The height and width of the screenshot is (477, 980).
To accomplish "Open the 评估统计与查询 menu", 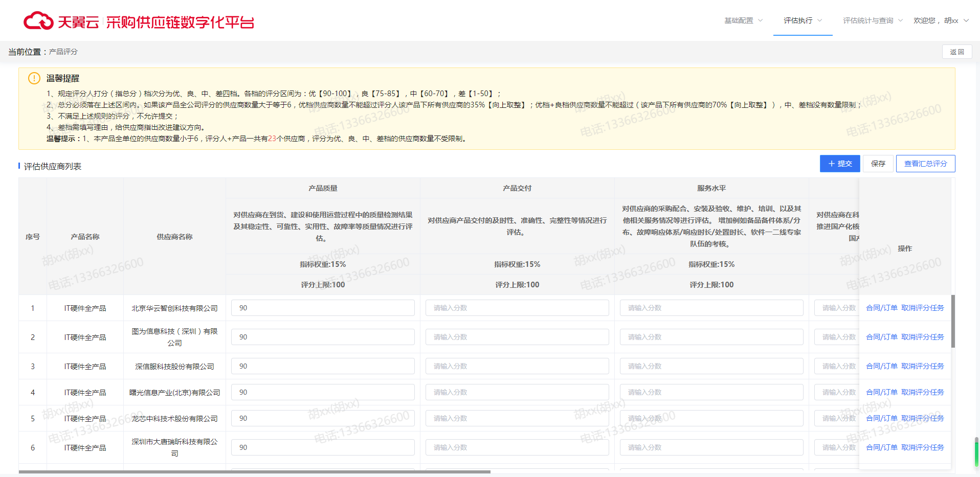I will pyautogui.click(x=868, y=20).
